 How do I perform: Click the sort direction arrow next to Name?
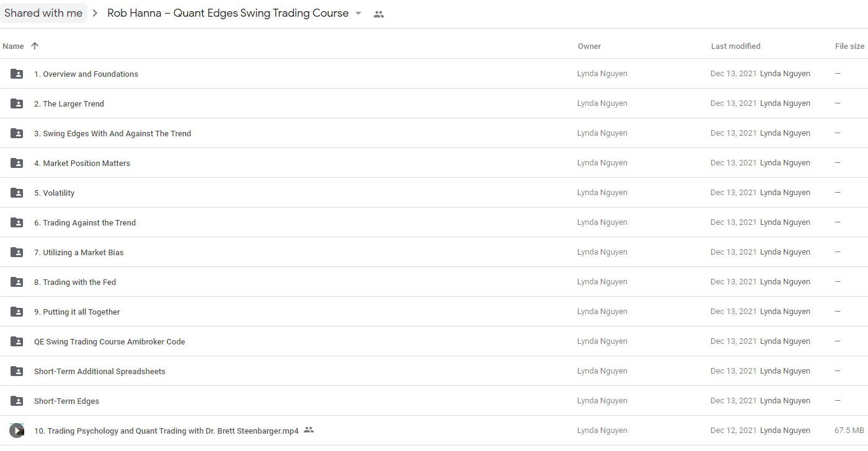[35, 46]
